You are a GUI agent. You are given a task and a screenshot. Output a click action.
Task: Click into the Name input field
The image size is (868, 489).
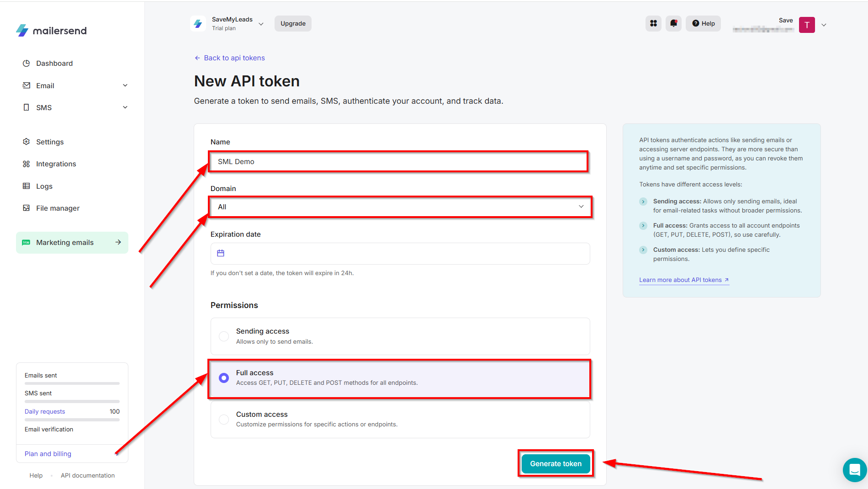[x=398, y=162]
